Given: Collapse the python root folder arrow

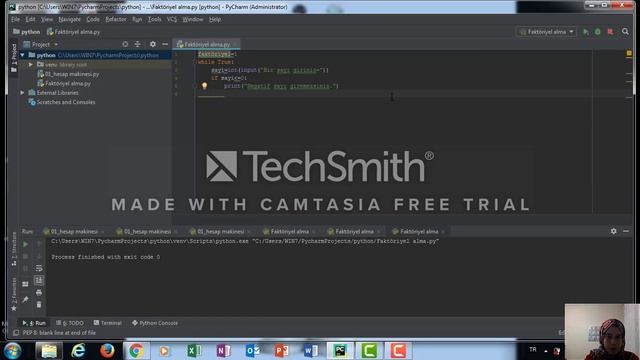Looking at the screenshot, I should point(22,55).
